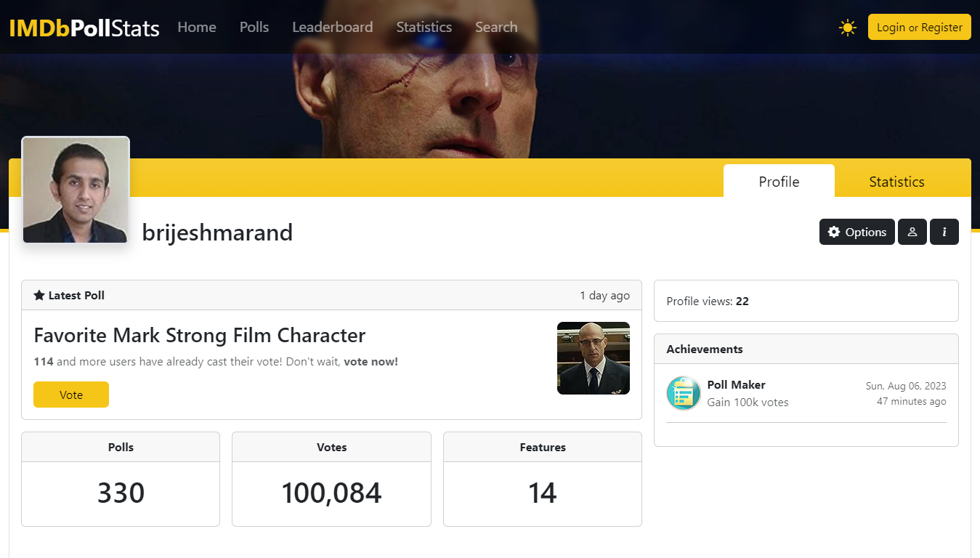Click the Login or Register button
980x558 pixels.
click(x=919, y=28)
